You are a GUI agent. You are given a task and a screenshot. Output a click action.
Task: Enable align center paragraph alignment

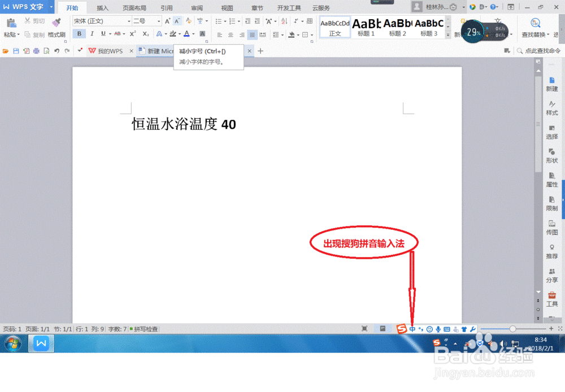tap(231, 35)
